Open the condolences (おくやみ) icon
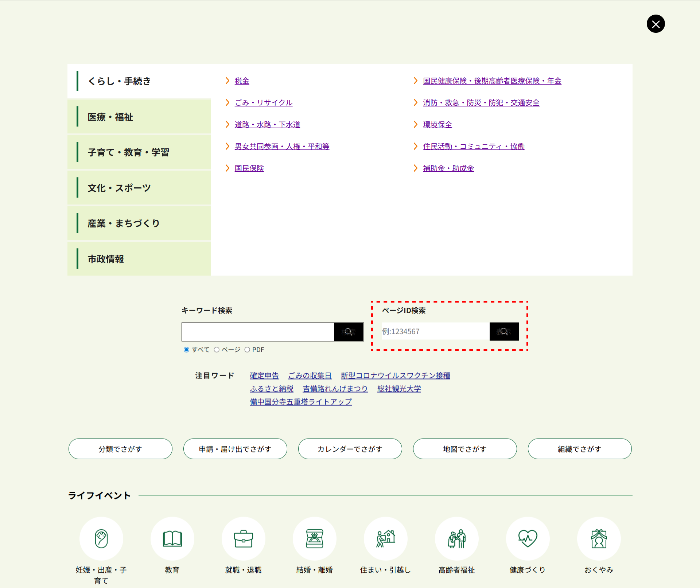This screenshot has width=700, height=588. click(x=599, y=538)
